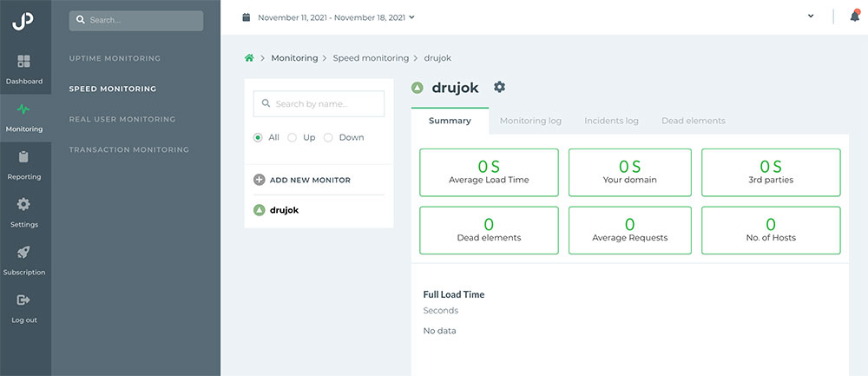Switch to the Dead elements tab

pyautogui.click(x=693, y=121)
